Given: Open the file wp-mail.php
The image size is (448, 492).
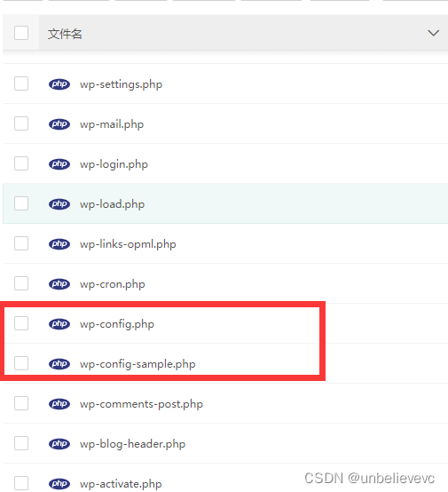Looking at the screenshot, I should point(112,124).
